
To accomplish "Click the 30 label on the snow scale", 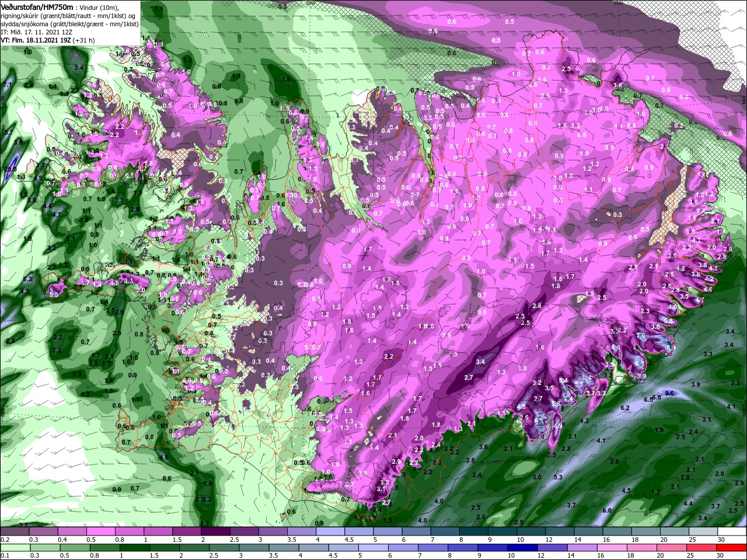I will [721, 540].
